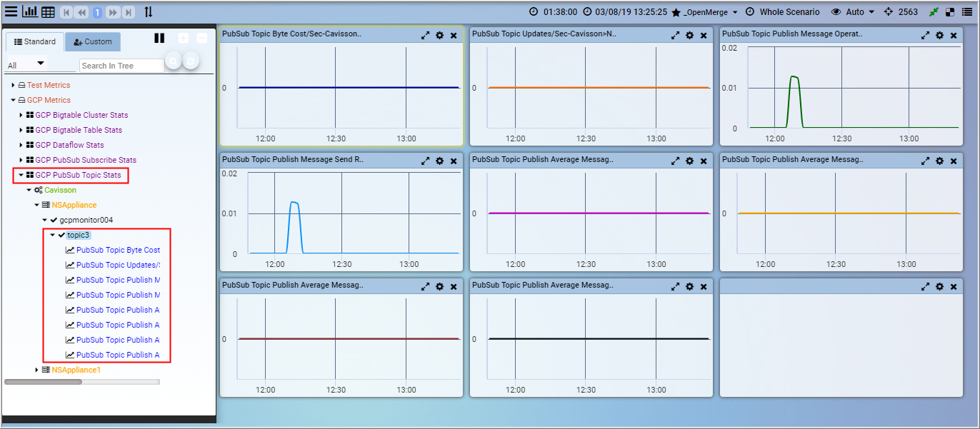The width and height of the screenshot is (980, 429).
Task: Select the topic3 tree node
Action: coord(79,235)
